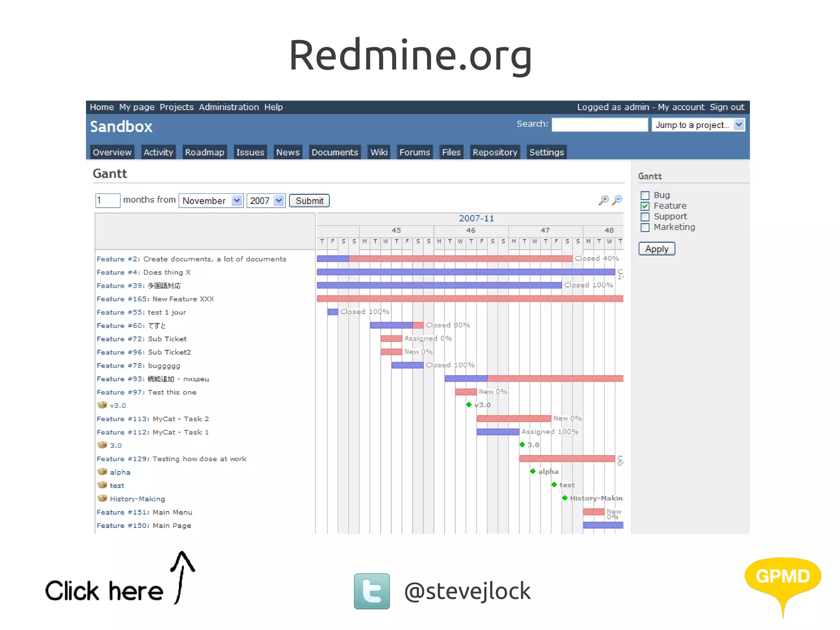Open Feature #78: buggggg

point(138,366)
